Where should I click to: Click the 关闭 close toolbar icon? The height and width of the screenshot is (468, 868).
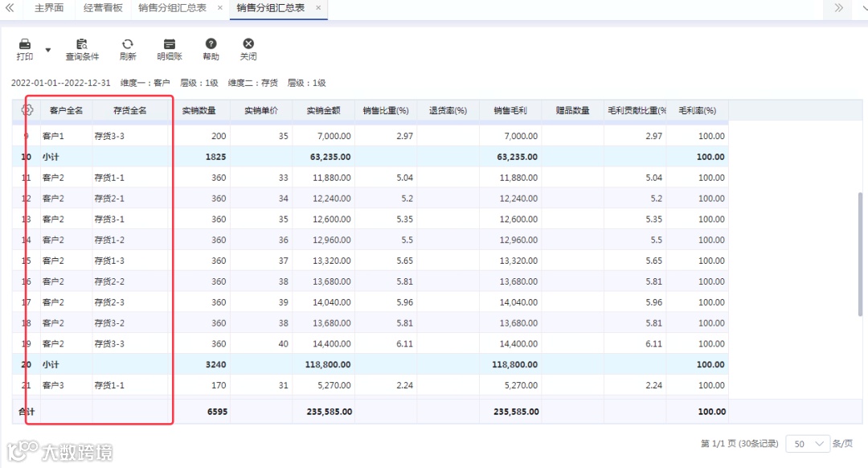(248, 49)
